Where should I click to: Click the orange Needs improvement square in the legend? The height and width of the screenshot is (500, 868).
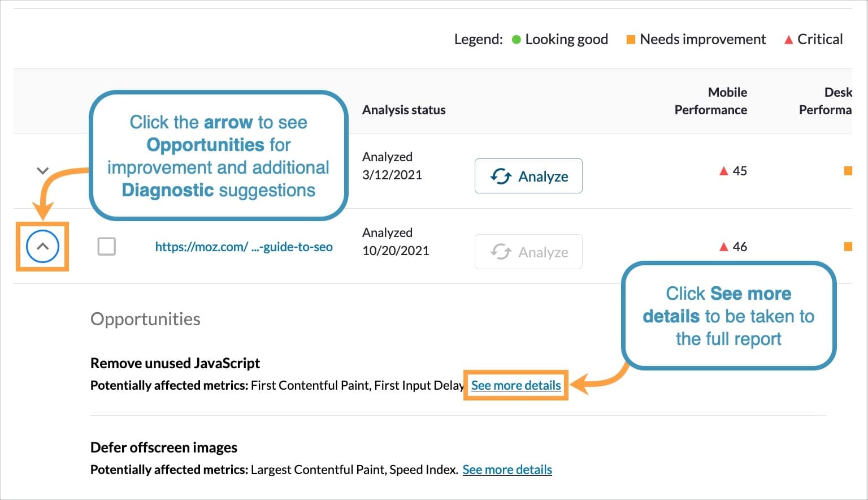tap(631, 39)
